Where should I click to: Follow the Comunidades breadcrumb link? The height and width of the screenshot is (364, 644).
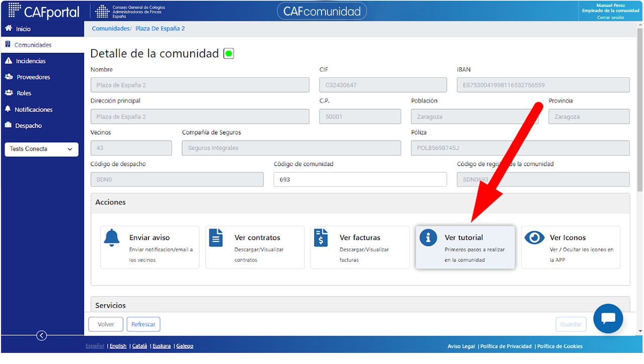[x=111, y=29]
